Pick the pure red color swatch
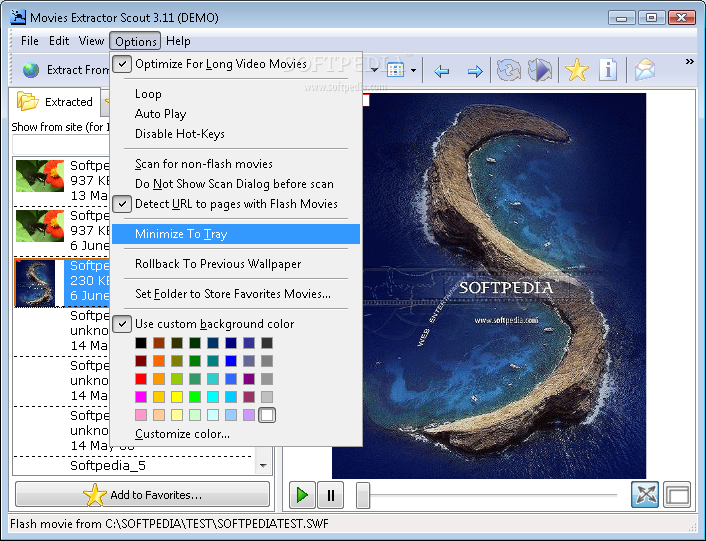Screen dimensions: 706x541 point(141,379)
